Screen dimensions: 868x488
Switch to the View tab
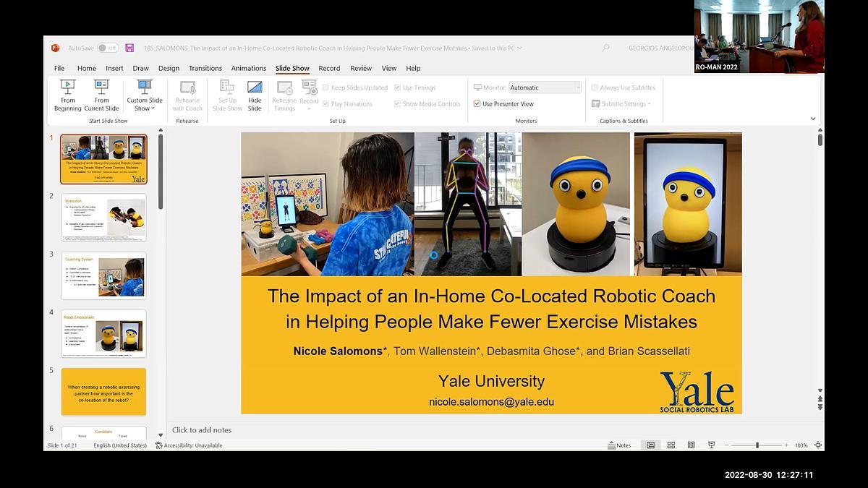389,68
